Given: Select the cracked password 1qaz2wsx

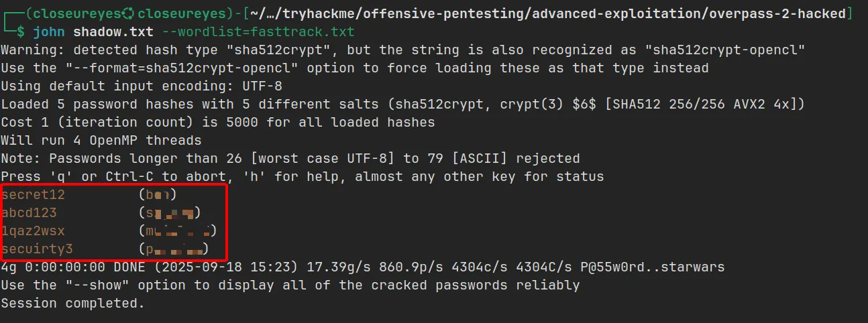Looking at the screenshot, I should [x=33, y=231].
